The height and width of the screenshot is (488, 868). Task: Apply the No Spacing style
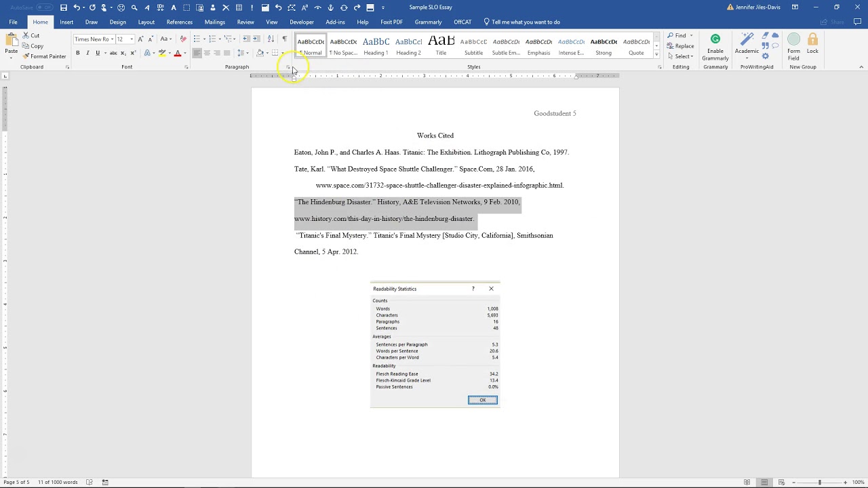(343, 46)
